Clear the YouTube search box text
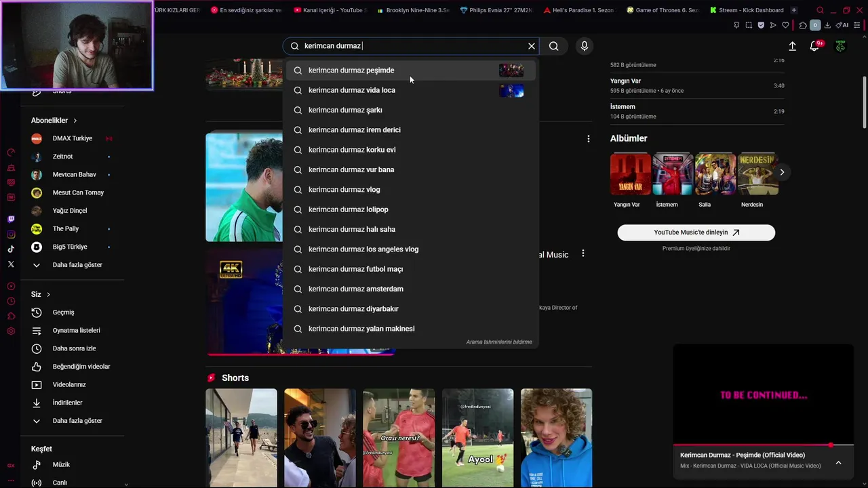This screenshot has height=488, width=868. coord(532,46)
